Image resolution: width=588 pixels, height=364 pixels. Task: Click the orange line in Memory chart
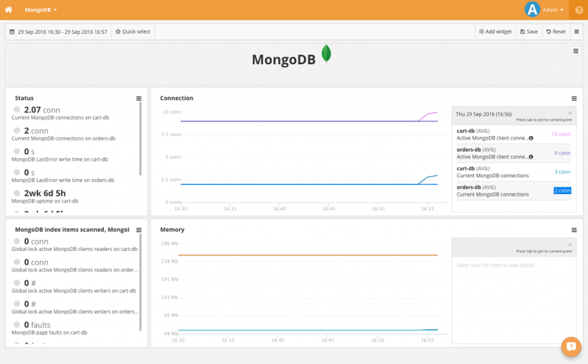click(x=308, y=255)
